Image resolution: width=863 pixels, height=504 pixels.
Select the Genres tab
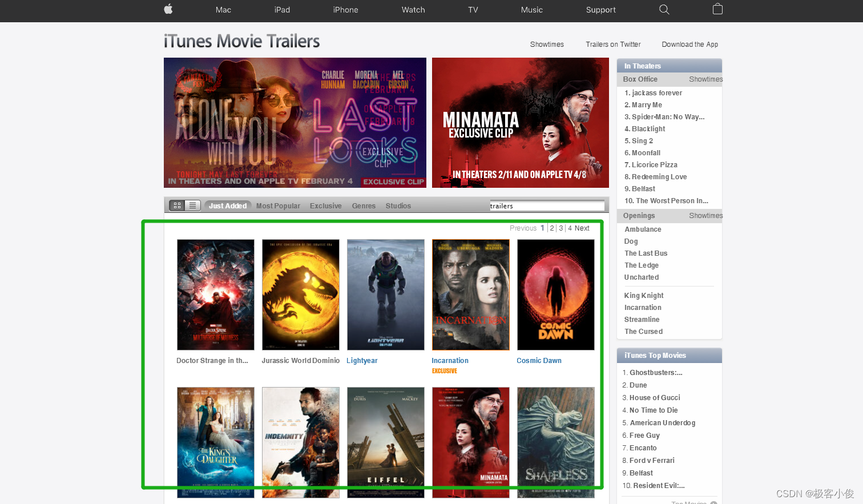[x=364, y=206]
